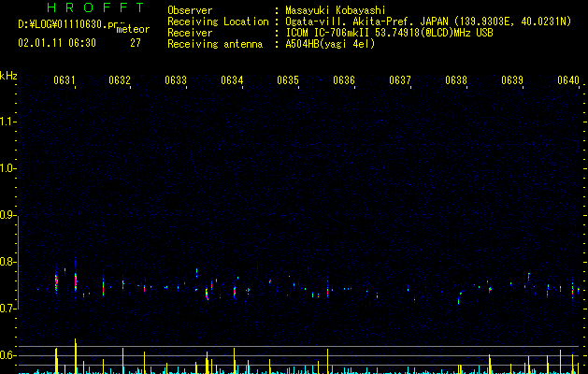The image size is (588, 374).
Task: Click the 'Receiving antenna' field label
Action: (215, 44)
